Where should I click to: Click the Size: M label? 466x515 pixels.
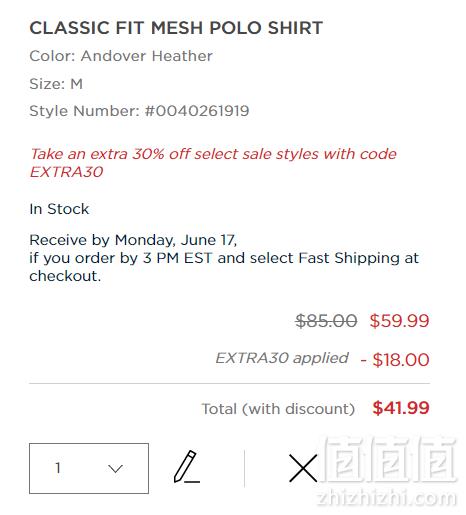pos(56,84)
